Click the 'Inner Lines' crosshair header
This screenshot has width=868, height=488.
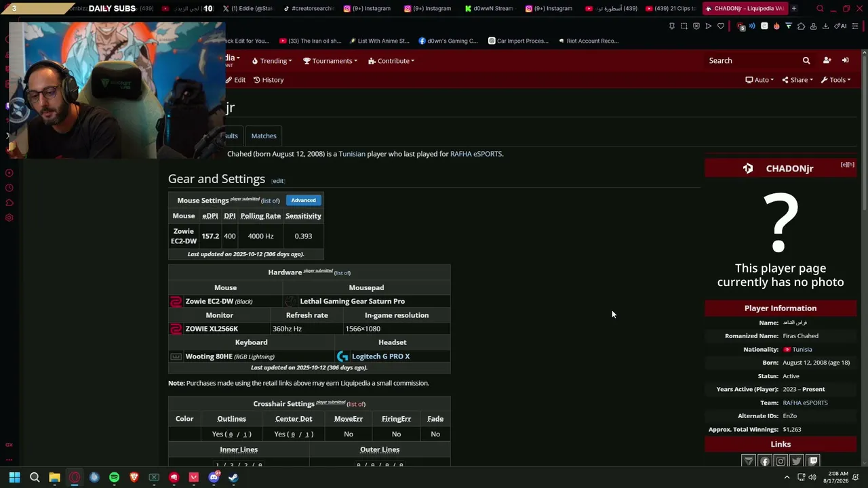point(239,449)
